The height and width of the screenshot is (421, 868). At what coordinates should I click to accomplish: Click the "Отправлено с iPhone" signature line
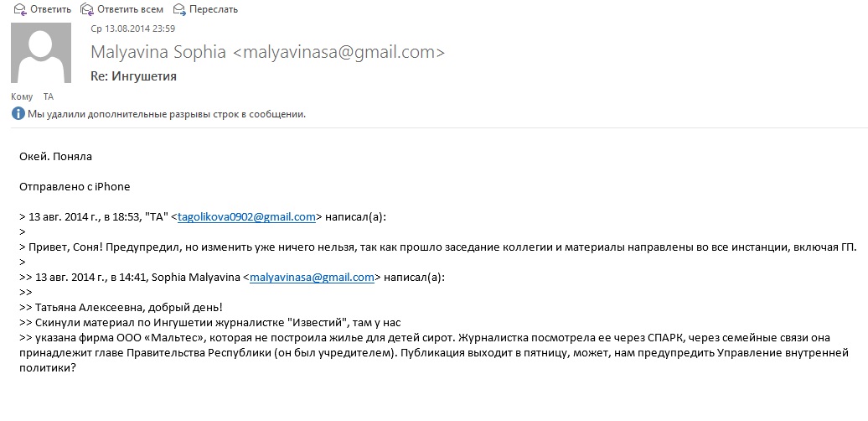point(75,186)
